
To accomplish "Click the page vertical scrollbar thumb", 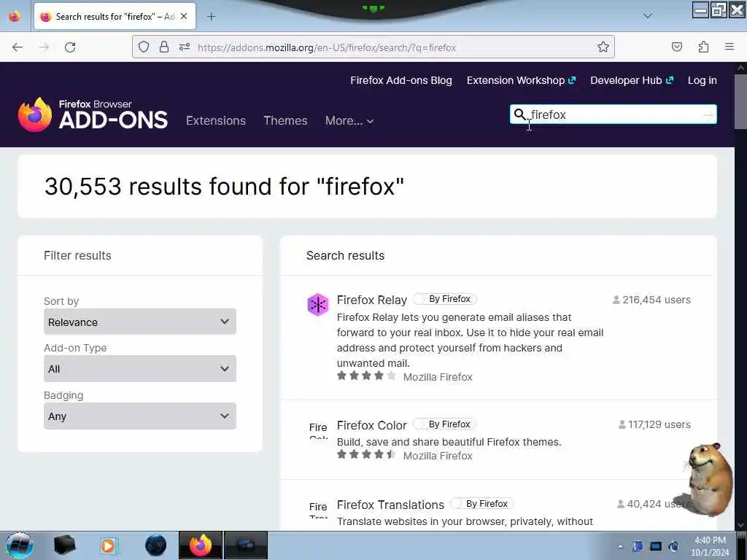I will pyautogui.click(x=740, y=100).
